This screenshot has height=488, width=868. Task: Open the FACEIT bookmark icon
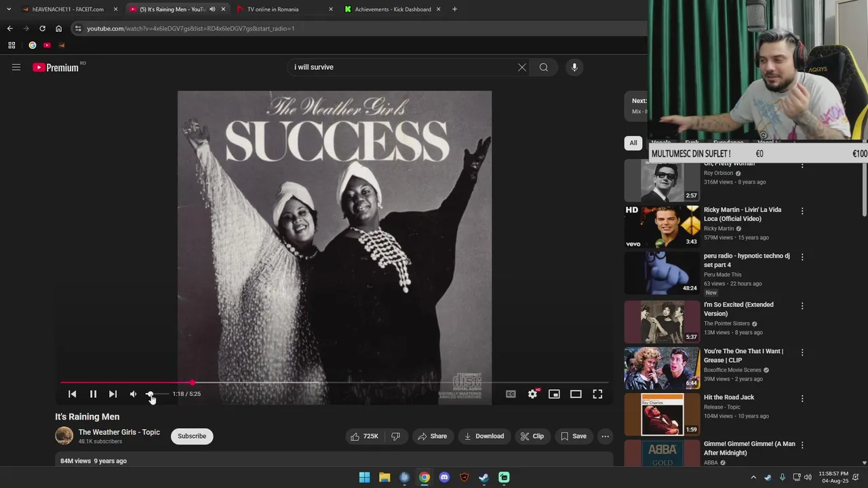click(x=62, y=45)
